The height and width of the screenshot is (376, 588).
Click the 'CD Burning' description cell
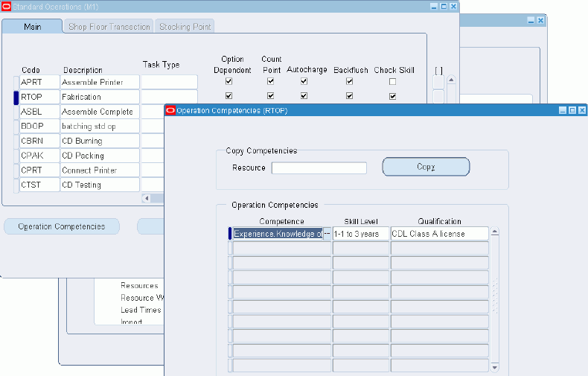(x=100, y=141)
